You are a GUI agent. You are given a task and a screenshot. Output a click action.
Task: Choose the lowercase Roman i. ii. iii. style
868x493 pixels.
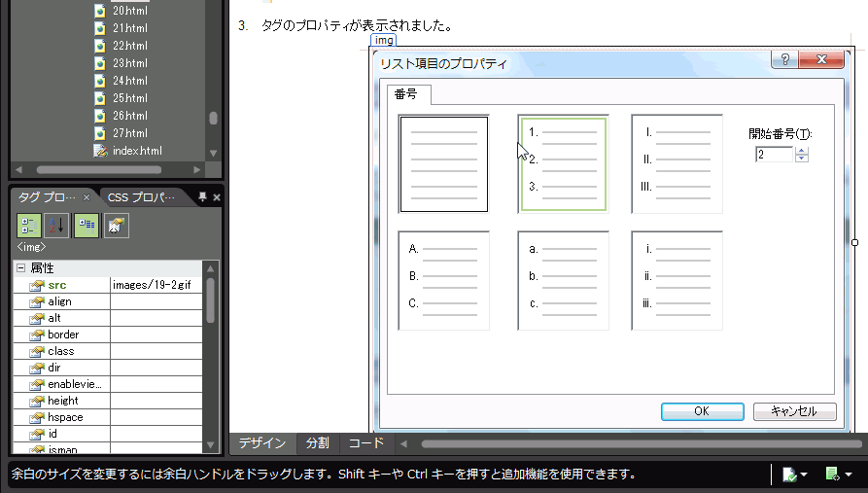(x=677, y=280)
